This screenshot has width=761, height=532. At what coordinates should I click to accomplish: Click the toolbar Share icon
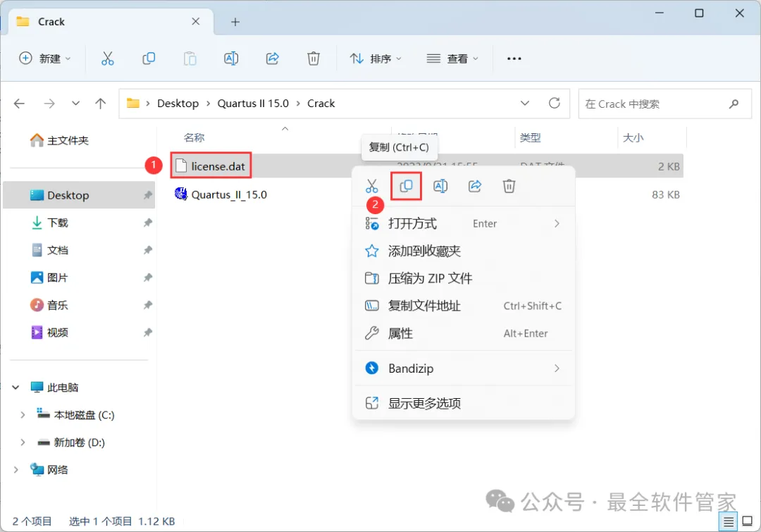(x=272, y=58)
